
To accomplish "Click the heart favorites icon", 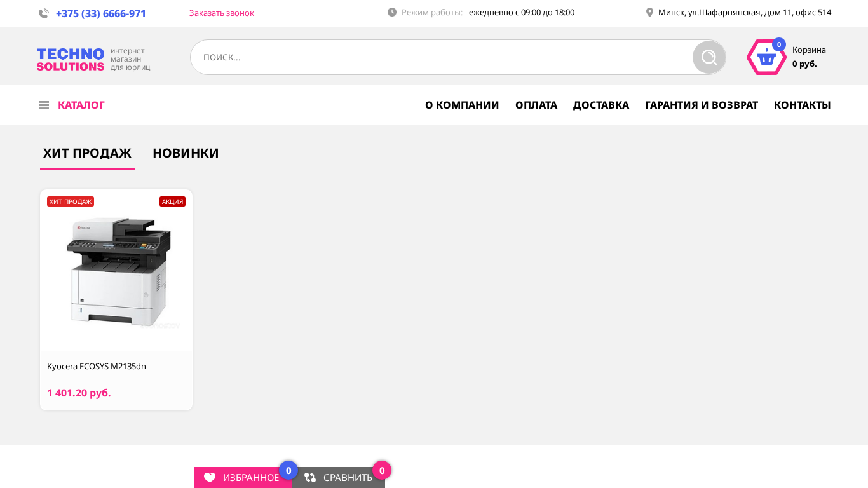I will (210, 478).
